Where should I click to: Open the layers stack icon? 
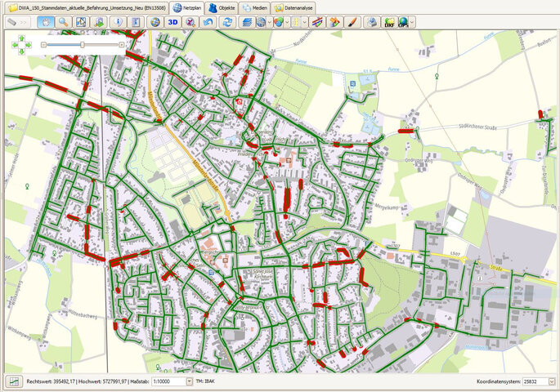[246, 22]
